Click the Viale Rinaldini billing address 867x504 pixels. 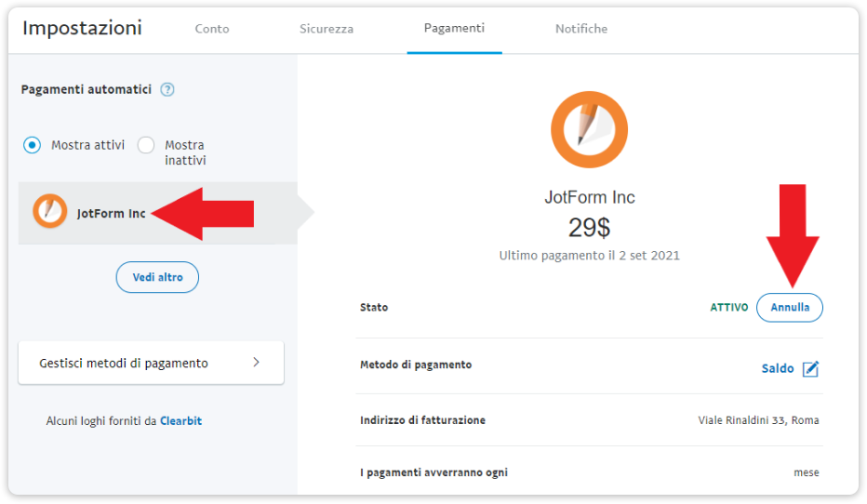click(x=758, y=420)
